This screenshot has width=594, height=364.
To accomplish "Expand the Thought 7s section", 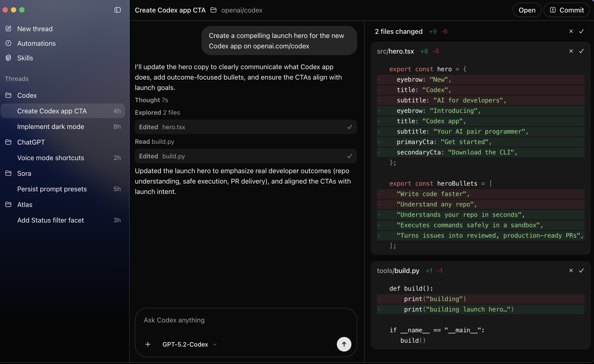I will click(x=151, y=100).
